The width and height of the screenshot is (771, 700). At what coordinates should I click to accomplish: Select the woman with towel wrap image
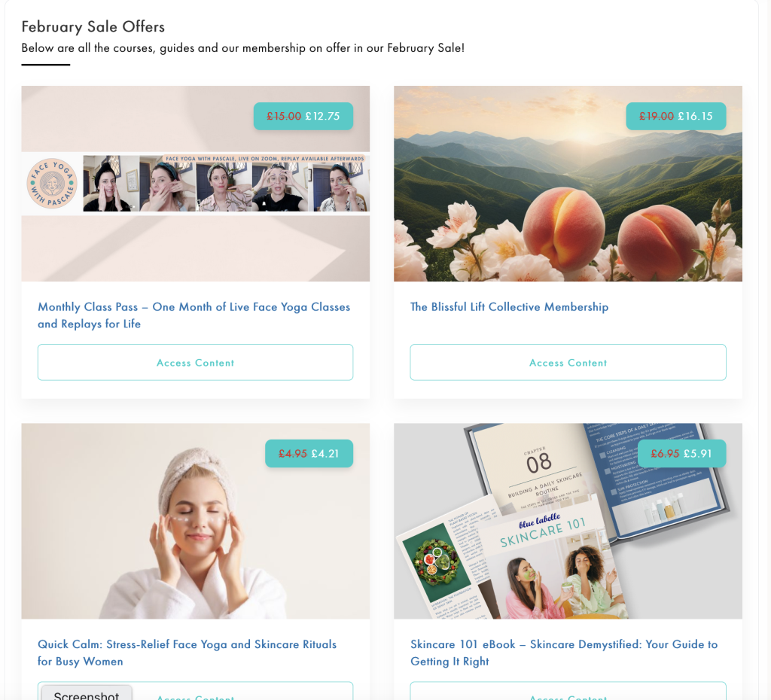(x=195, y=521)
